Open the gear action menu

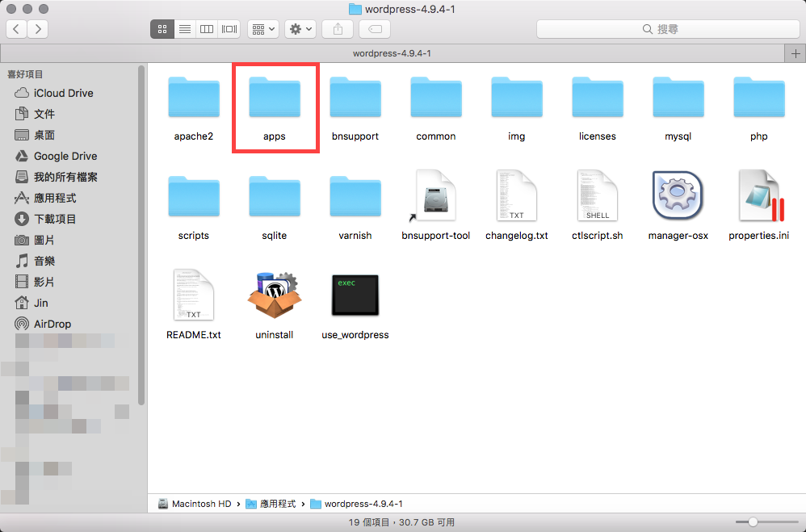coord(300,29)
